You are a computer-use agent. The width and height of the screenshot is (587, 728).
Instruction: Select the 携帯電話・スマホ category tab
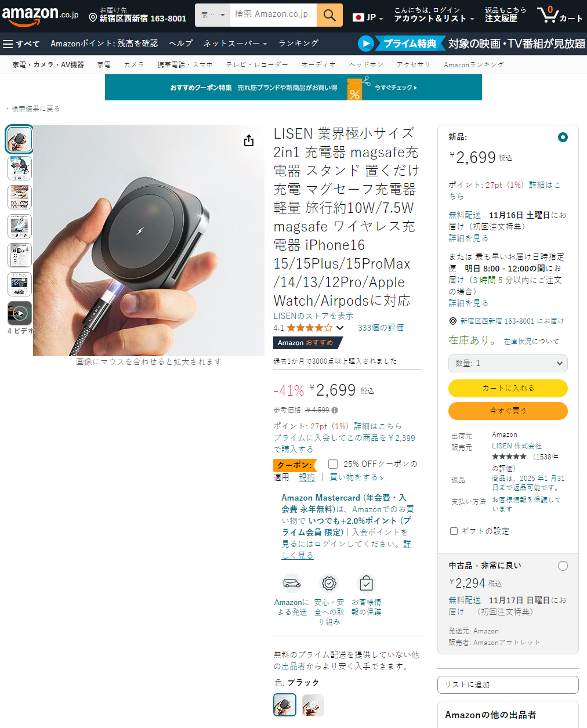(x=185, y=64)
